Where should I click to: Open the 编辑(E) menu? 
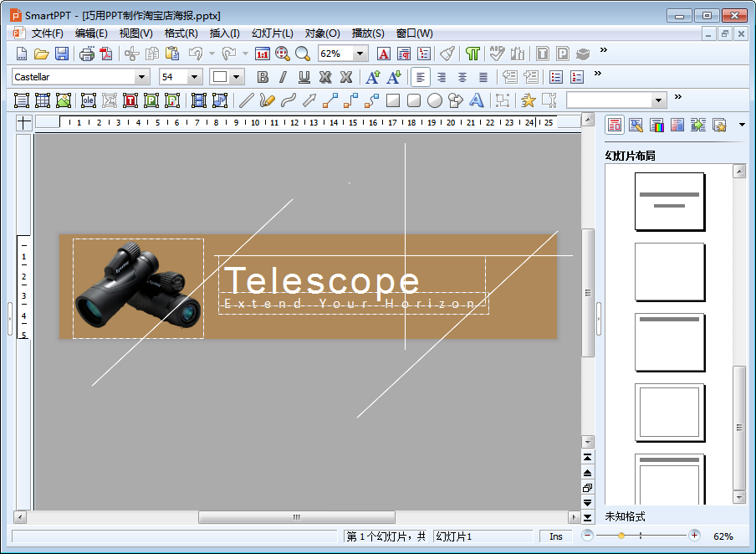click(91, 33)
